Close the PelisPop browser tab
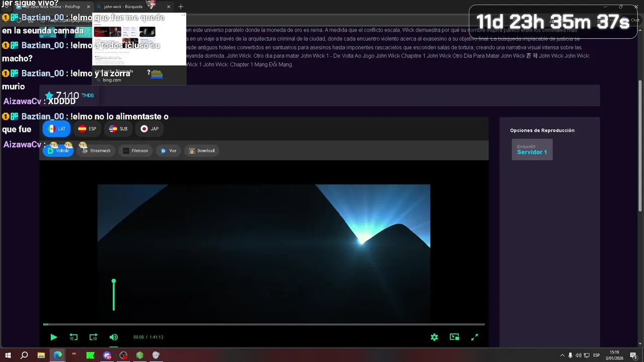Viewport: 644px width, 362px height. coord(89,7)
